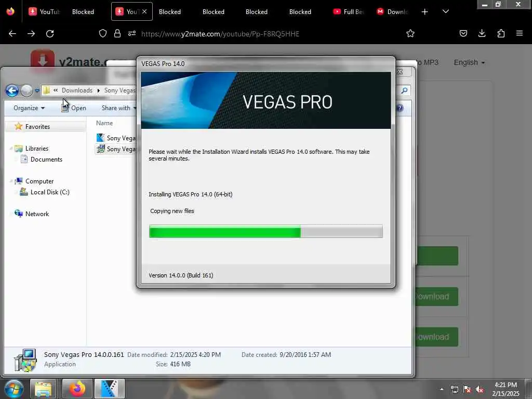Click the muted volume tray icon

click(x=480, y=390)
